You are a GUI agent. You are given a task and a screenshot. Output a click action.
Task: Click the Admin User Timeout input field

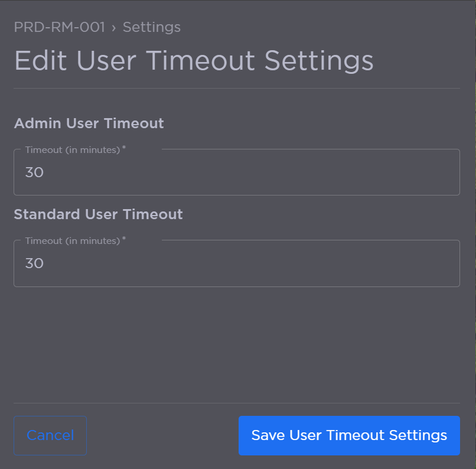point(236,172)
